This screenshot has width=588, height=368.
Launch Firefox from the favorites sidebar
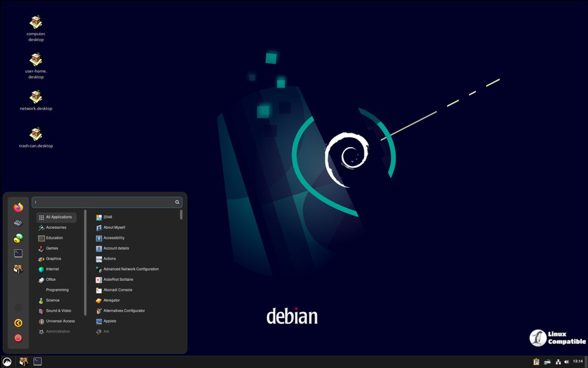pyautogui.click(x=18, y=208)
